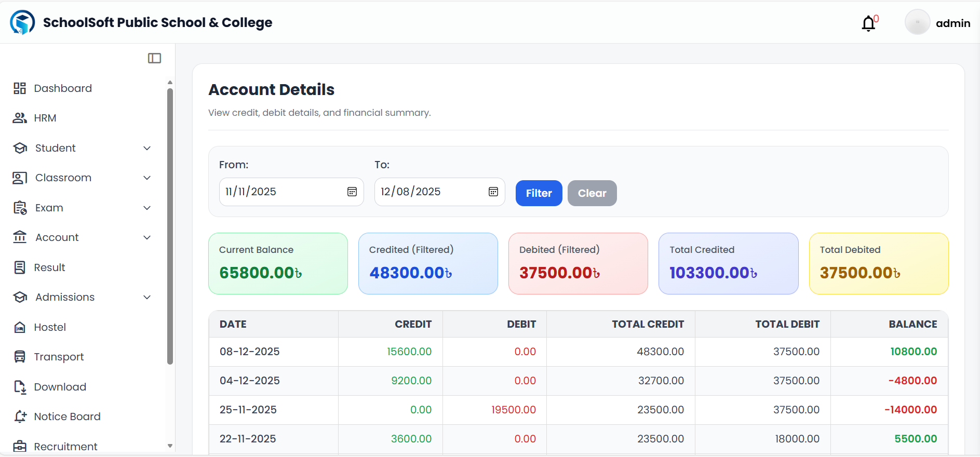Viewport: 980px width, 457px height.
Task: Click the Hostel building icon
Action: point(20,327)
